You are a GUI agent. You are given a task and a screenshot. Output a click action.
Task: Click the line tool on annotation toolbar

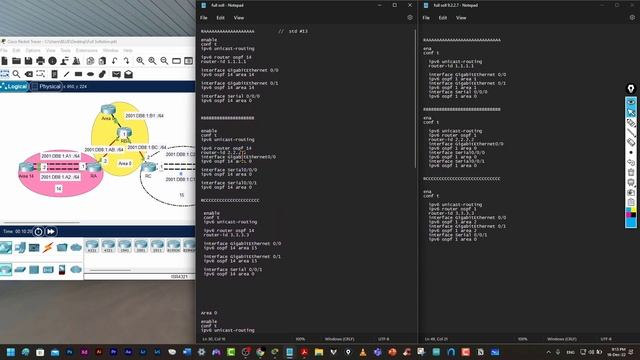[631, 132]
